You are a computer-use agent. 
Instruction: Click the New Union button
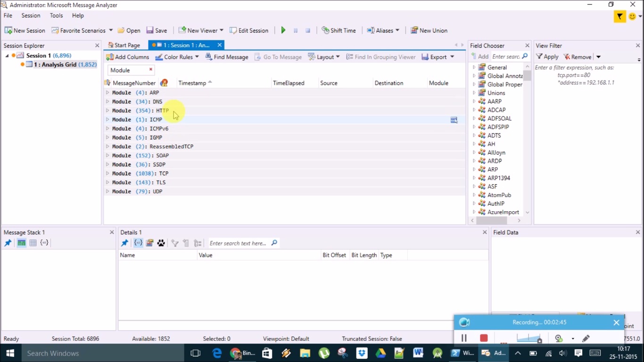429,30
